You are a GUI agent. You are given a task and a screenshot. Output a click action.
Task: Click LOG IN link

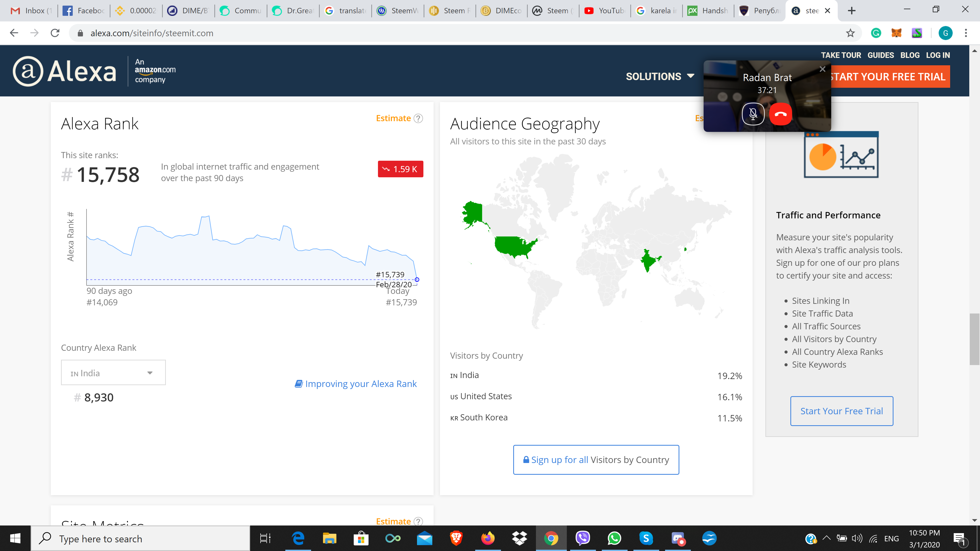(938, 55)
